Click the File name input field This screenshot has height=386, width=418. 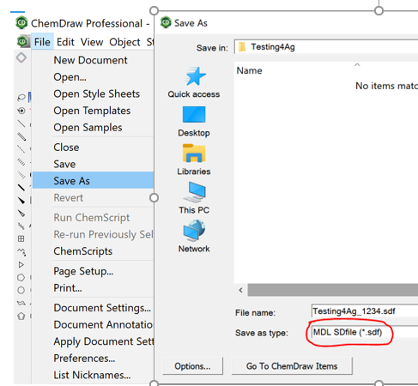(x=365, y=311)
